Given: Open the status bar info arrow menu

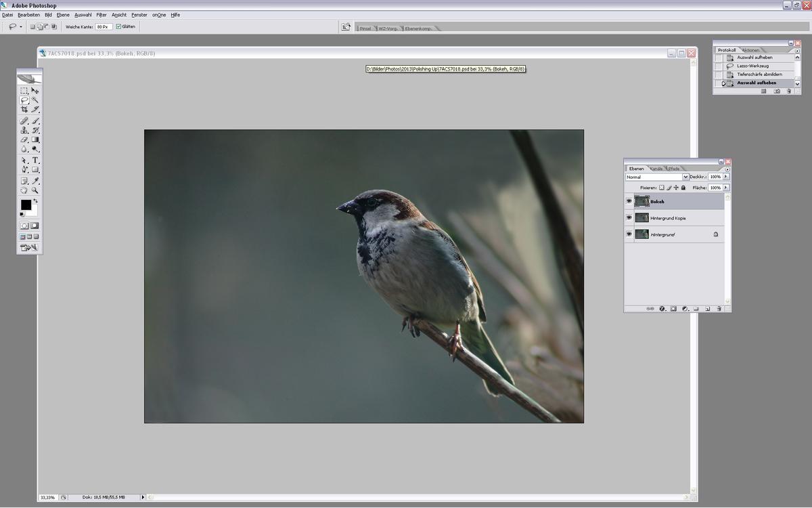Looking at the screenshot, I should [x=143, y=497].
